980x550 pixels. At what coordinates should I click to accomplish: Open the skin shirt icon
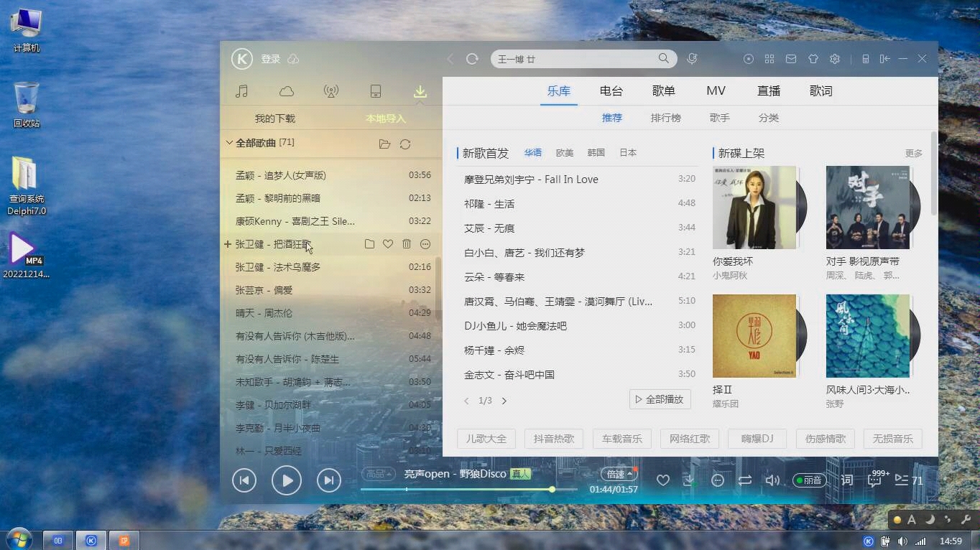pyautogui.click(x=813, y=59)
